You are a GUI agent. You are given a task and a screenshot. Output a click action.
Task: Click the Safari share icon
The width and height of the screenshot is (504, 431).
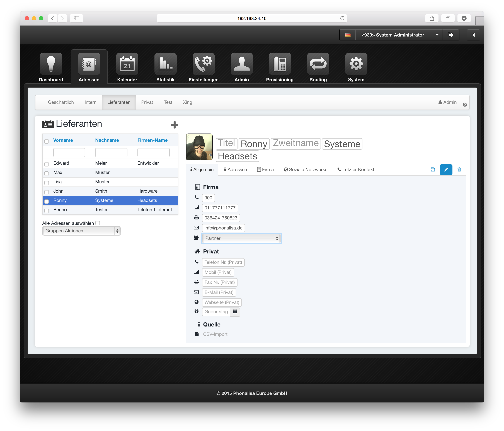click(x=432, y=18)
